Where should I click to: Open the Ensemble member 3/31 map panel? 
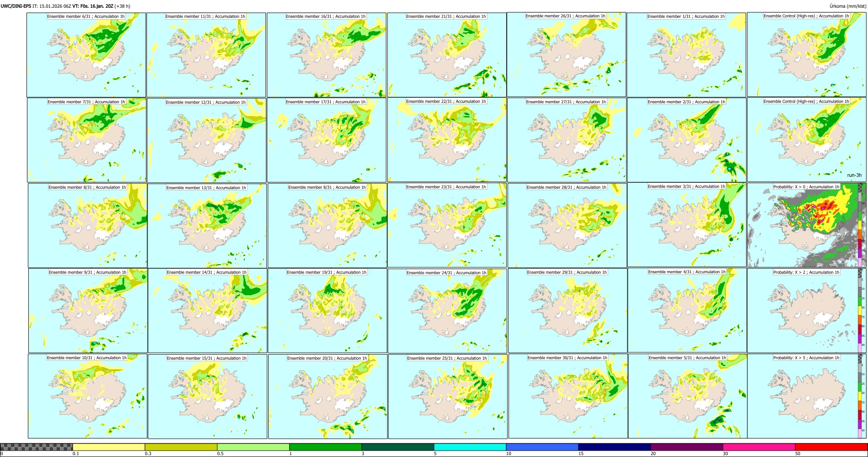click(x=687, y=225)
